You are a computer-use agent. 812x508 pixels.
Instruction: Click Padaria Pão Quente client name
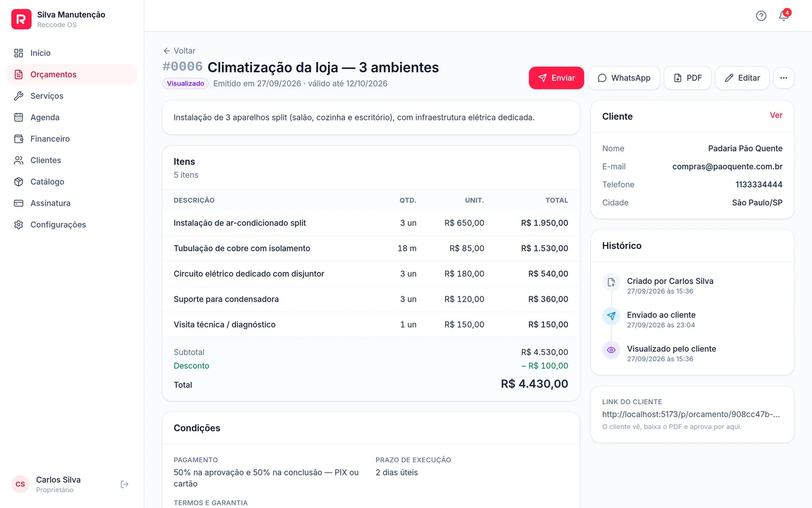[x=745, y=148]
